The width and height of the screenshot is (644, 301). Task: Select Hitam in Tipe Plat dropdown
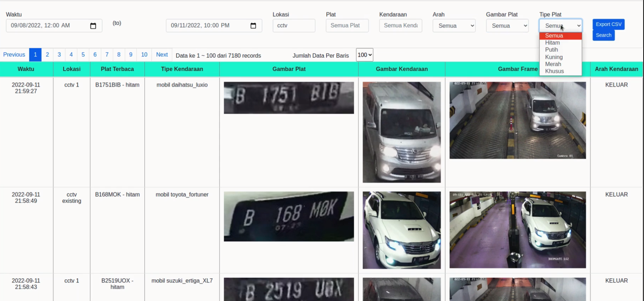(552, 43)
